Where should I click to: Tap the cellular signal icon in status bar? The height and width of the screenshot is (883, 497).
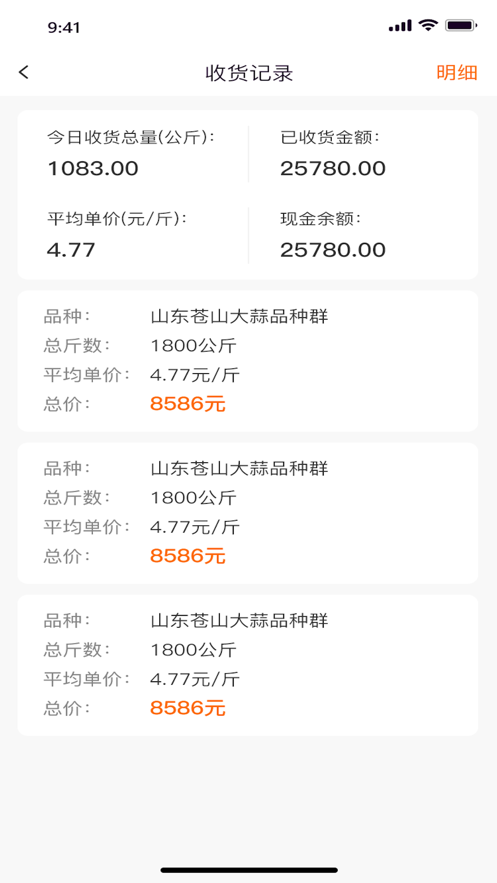tap(400, 26)
